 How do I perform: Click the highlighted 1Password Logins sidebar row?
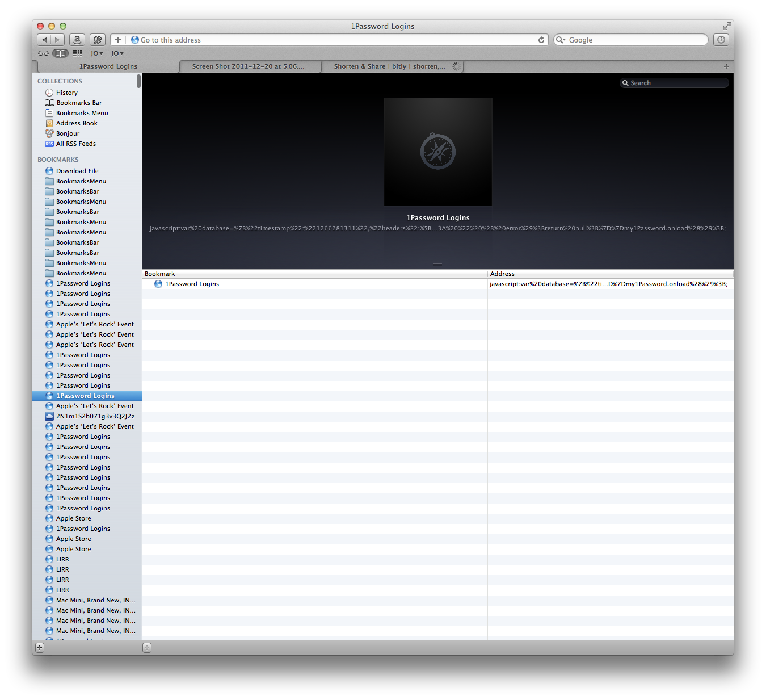click(87, 396)
